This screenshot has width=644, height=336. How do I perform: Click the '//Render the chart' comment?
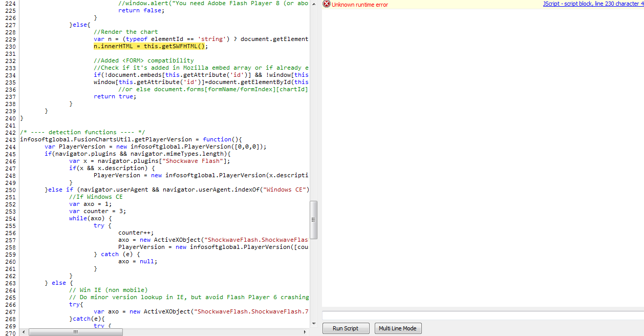pos(126,32)
